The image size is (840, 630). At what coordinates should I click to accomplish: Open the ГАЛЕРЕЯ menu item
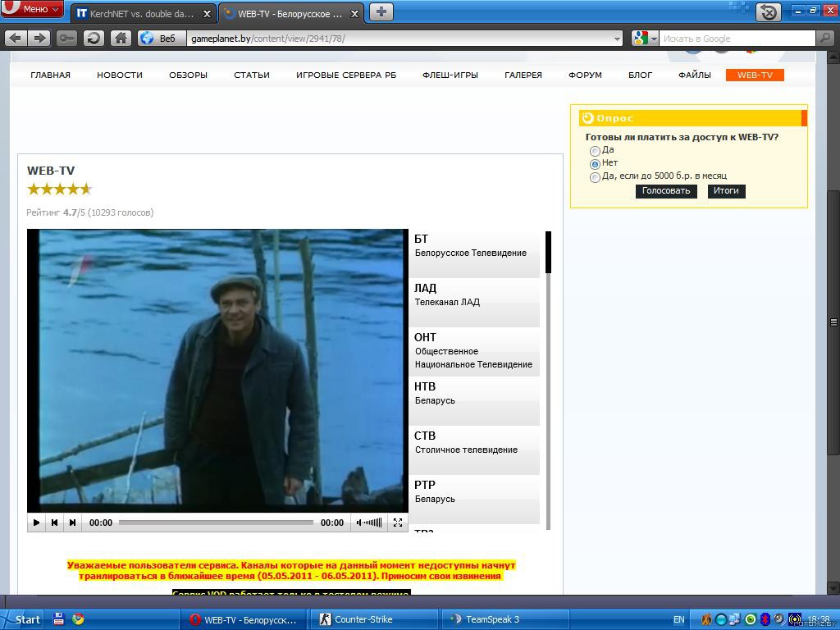click(x=523, y=75)
